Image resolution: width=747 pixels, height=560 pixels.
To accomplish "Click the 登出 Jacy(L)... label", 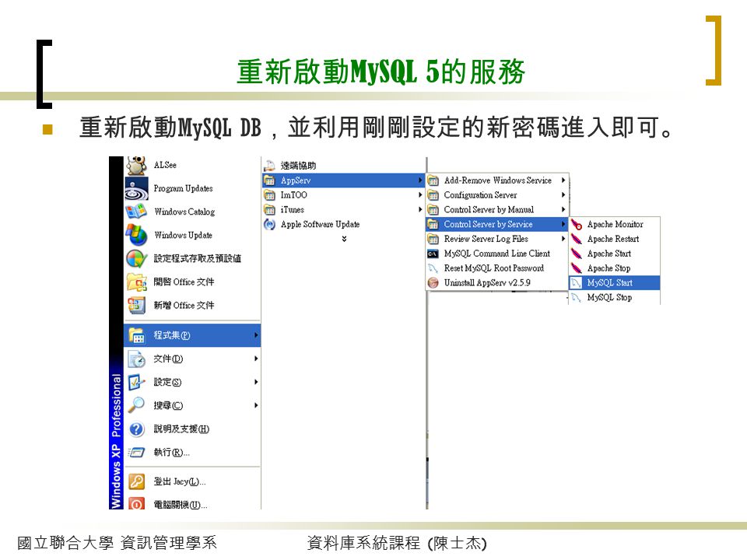I will pyautogui.click(x=180, y=481).
